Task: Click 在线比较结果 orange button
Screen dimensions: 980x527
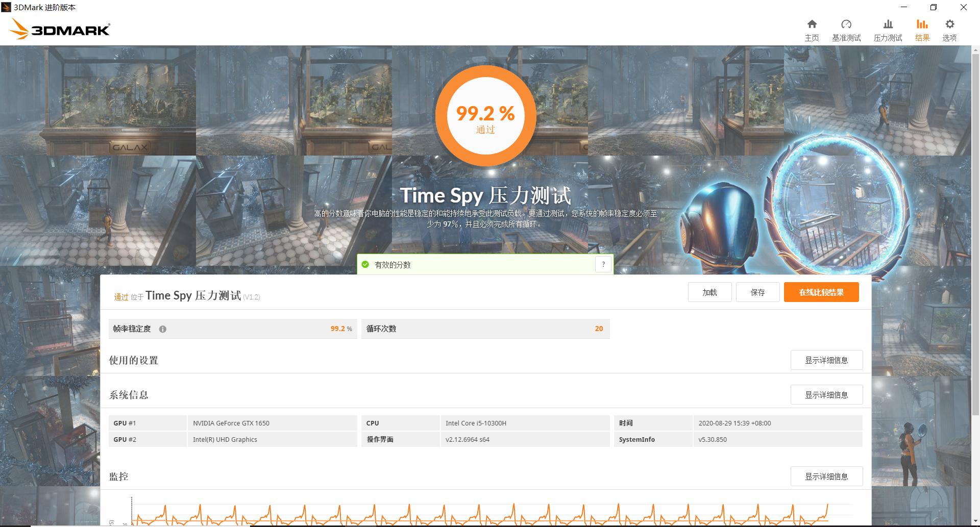Action: click(821, 292)
